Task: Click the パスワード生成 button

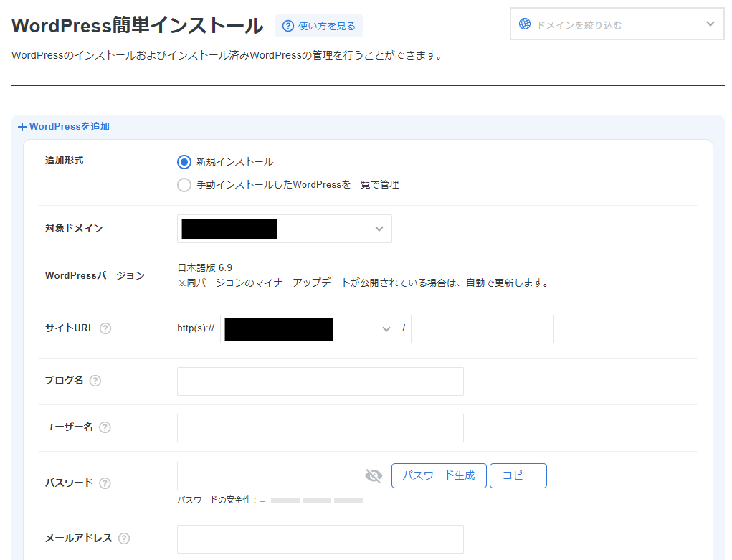Action: click(439, 475)
